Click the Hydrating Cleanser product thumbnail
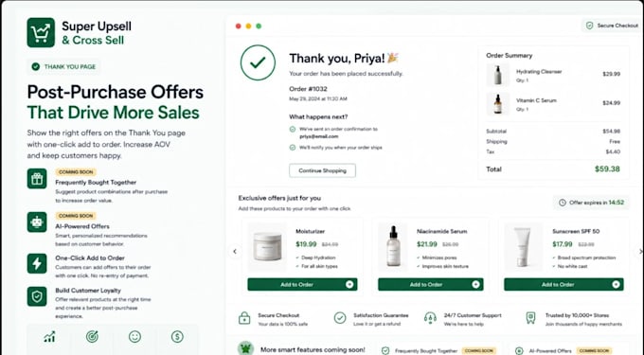The image size is (644, 355). click(x=498, y=75)
